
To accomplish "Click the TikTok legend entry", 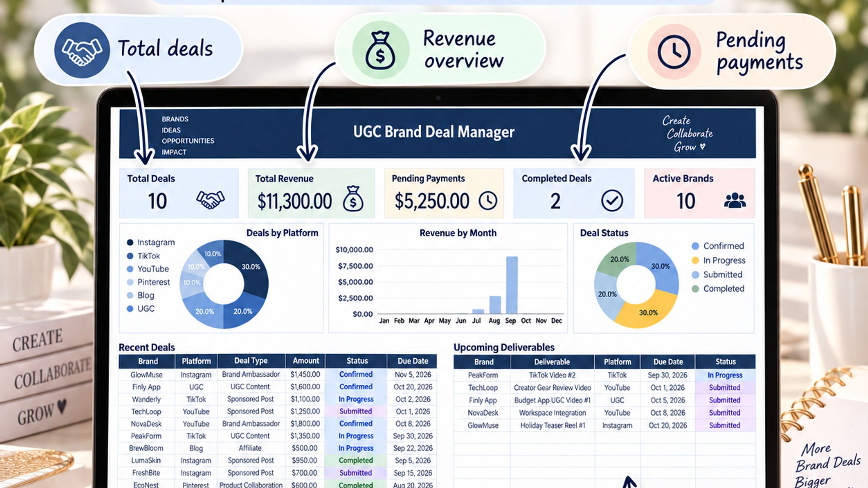I will pos(143,256).
